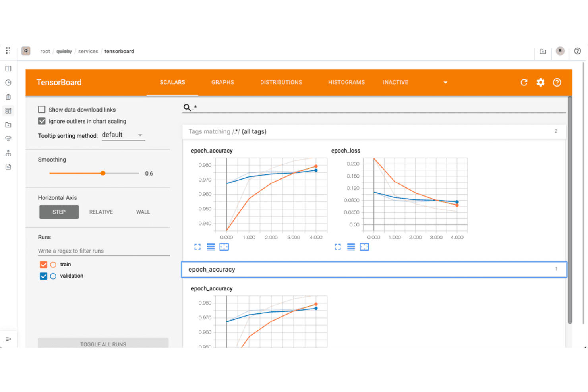Open the clock history sidebar icon
Image resolution: width=588 pixels, height=392 pixels.
[x=8, y=83]
